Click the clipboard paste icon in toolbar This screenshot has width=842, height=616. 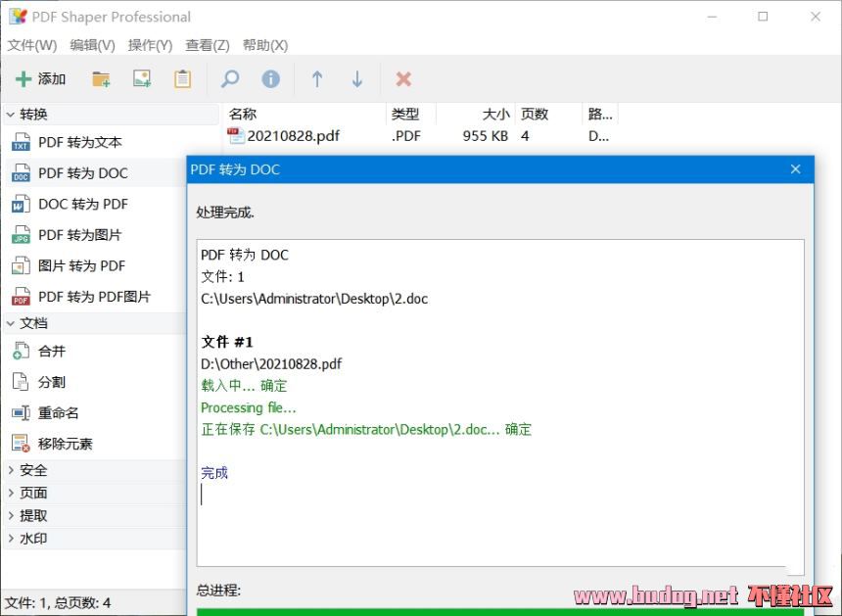(x=182, y=79)
